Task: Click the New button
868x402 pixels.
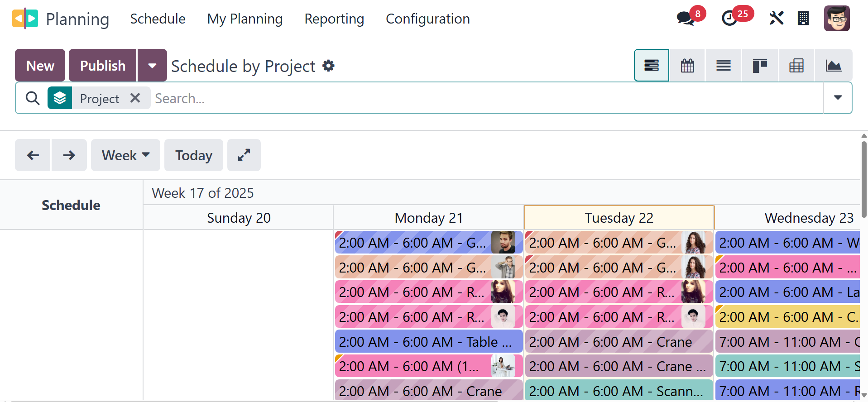Action: tap(40, 66)
